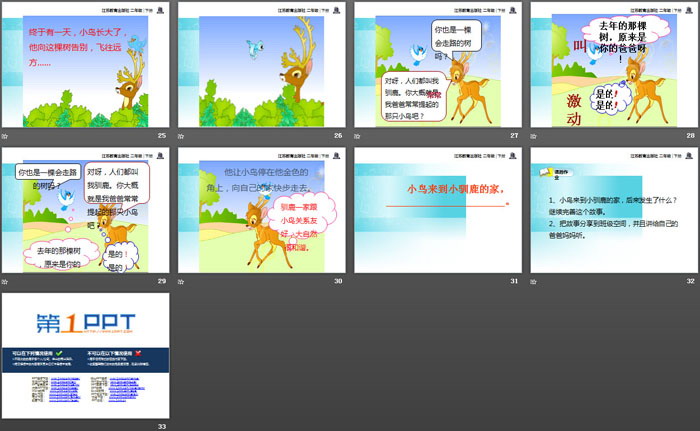700x431 pixels.
Task: Click slide number label 33
Action: [162, 427]
